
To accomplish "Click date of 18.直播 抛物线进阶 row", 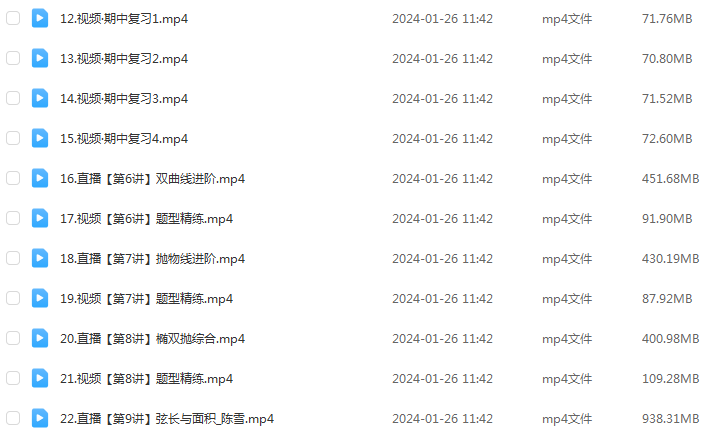I will click(442, 259).
